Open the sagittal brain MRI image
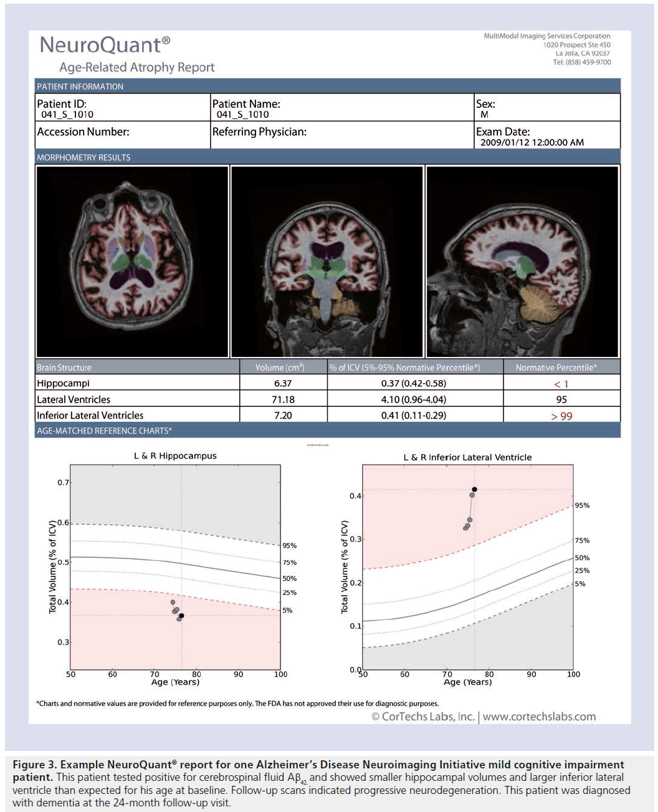 point(522,262)
